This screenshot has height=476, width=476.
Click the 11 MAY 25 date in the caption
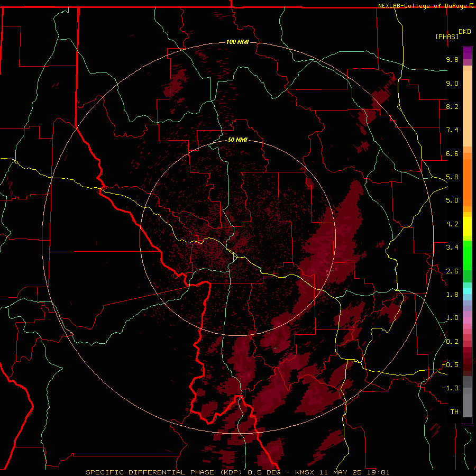pos(341,472)
